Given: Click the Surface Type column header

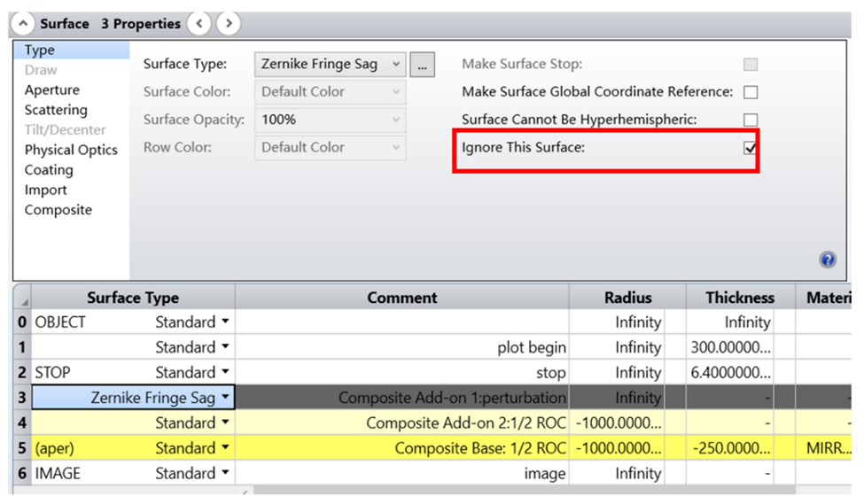Looking at the screenshot, I should coord(133,298).
